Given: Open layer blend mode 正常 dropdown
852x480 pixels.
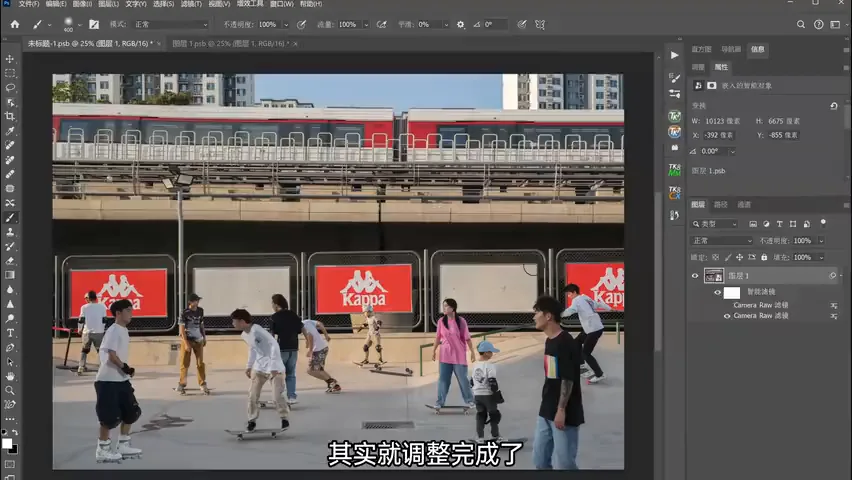Looking at the screenshot, I should (x=722, y=240).
